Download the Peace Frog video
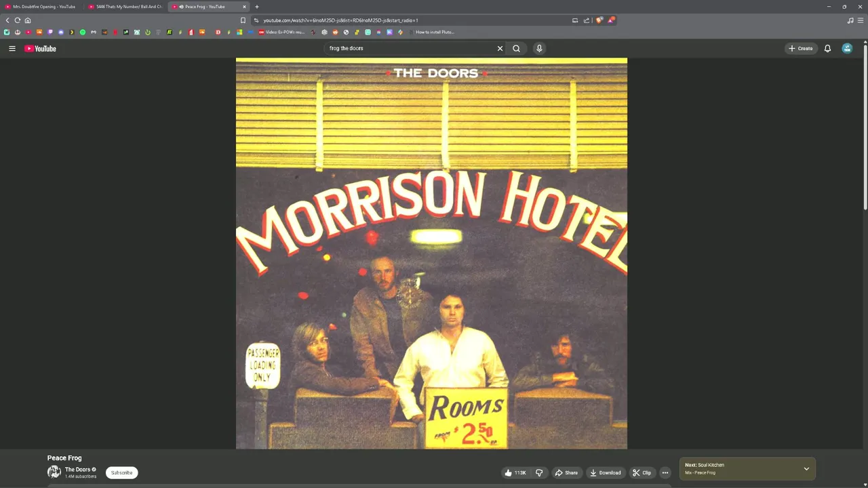Viewport: 868px width, 488px height. pos(606,472)
